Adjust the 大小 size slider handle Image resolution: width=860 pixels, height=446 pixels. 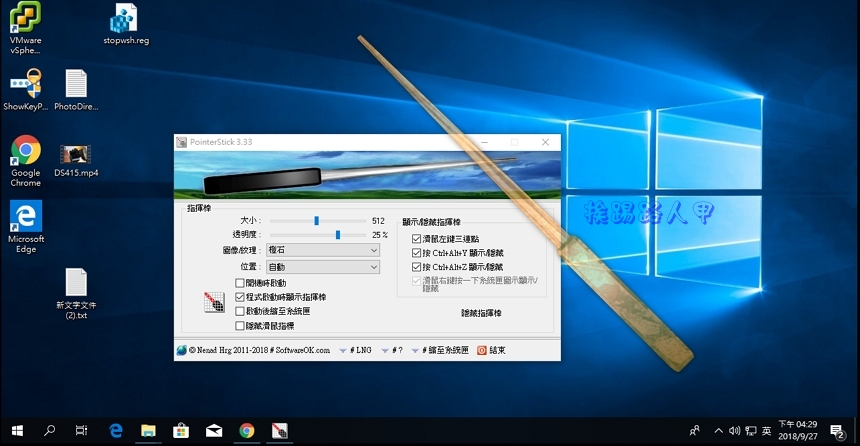point(316,221)
